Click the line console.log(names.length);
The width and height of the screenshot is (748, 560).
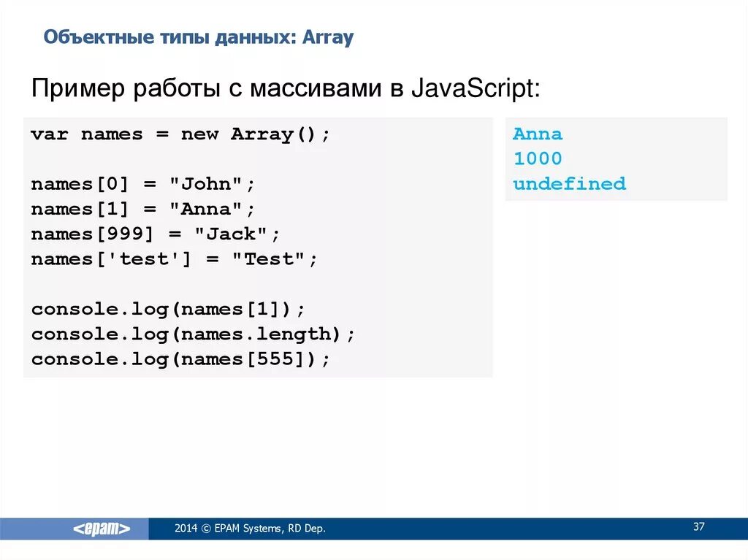coord(193,334)
